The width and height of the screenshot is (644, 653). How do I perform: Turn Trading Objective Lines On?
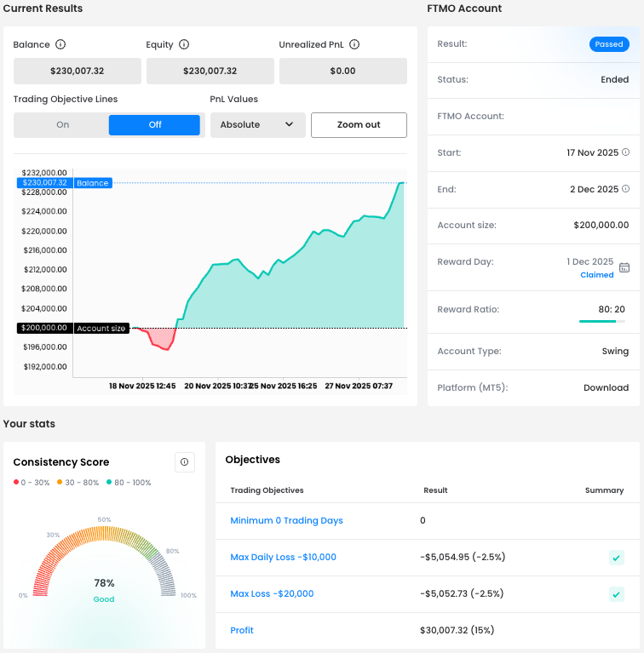click(x=62, y=125)
